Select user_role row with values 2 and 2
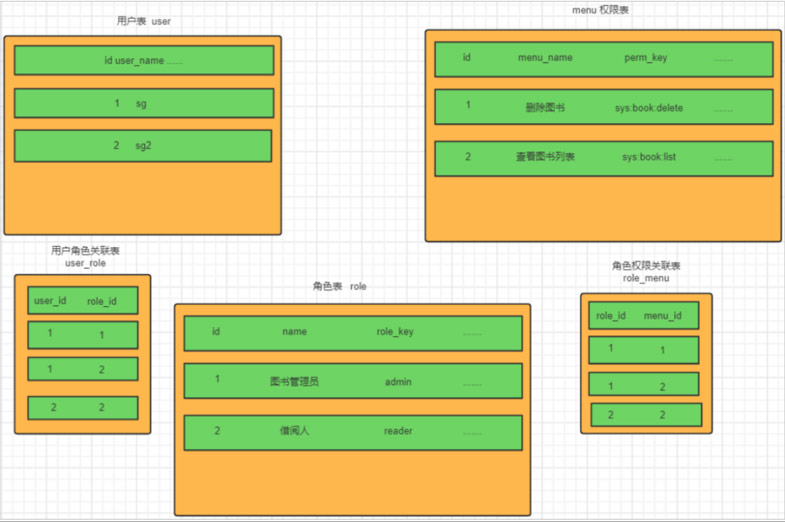The height and width of the screenshot is (522, 785). [x=83, y=407]
